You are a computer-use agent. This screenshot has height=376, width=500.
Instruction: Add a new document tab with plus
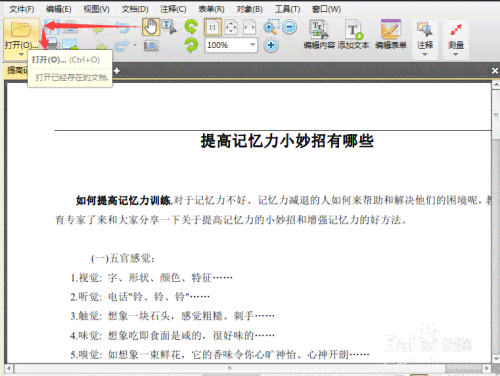pos(116,71)
